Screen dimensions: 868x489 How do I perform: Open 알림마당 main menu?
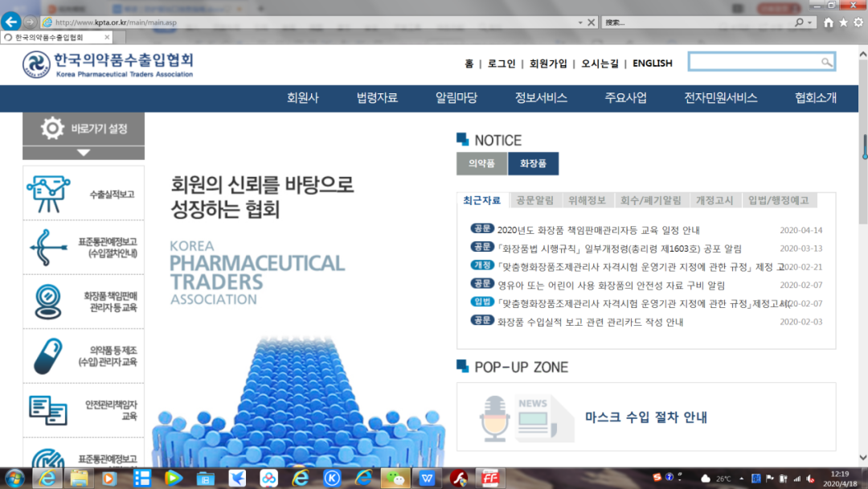457,98
